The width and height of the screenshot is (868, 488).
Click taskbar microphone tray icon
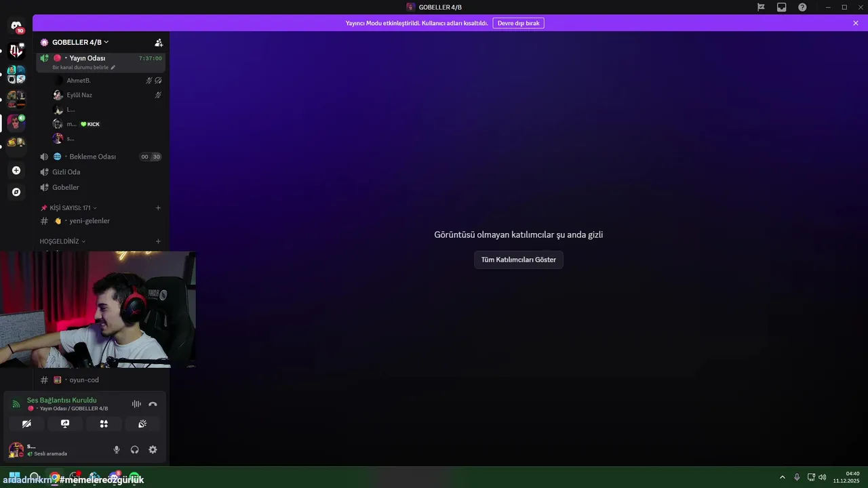point(797,477)
